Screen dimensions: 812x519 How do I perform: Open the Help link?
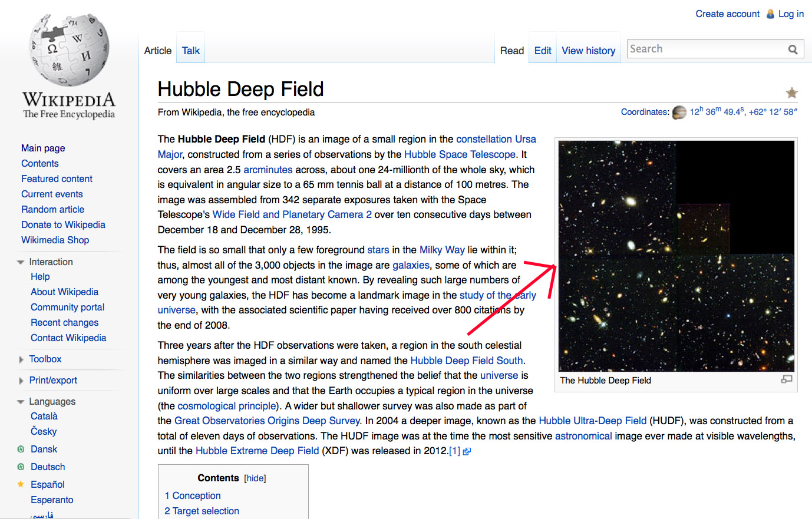(x=40, y=276)
